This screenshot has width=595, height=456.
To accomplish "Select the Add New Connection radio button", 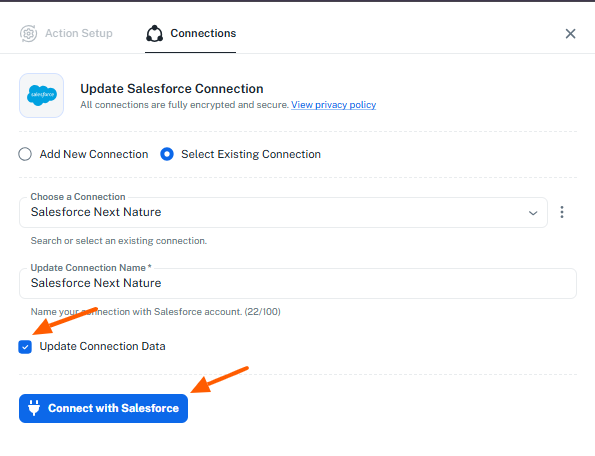I will click(x=25, y=154).
